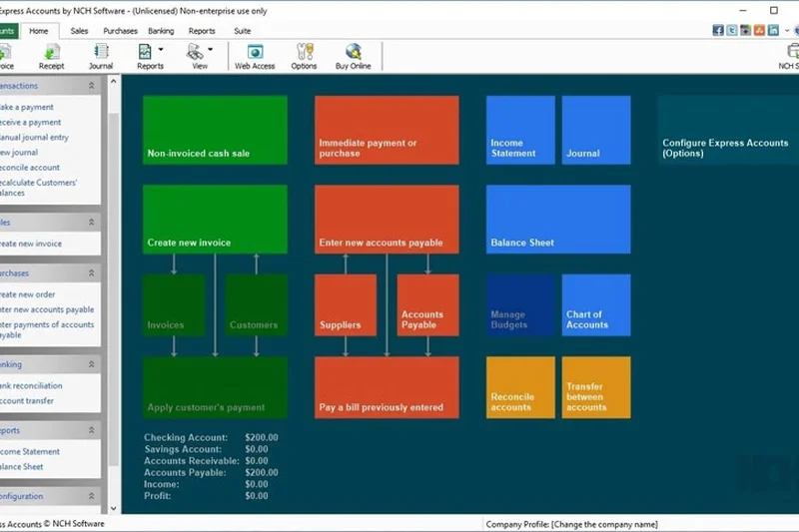Open the Banking ribbon tab
799x532 pixels.
point(161,31)
